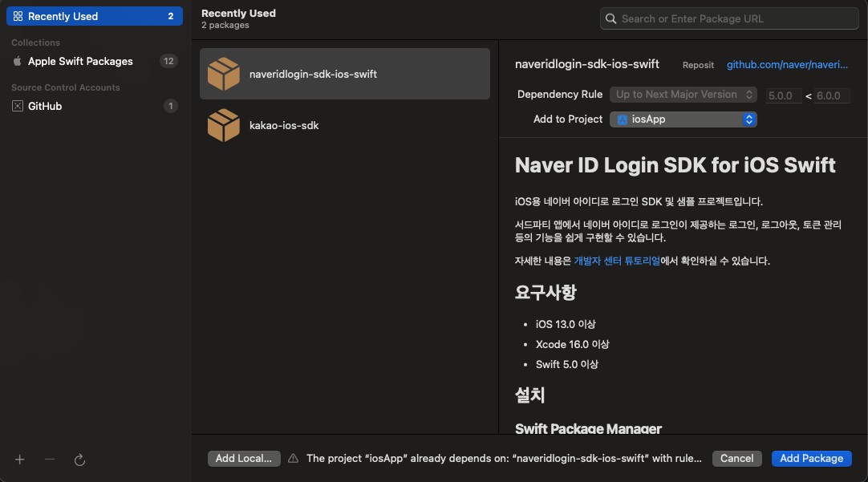Select the naveridlogin-sdk-ios-swift package row
This screenshot has height=482, width=868.
(x=344, y=74)
